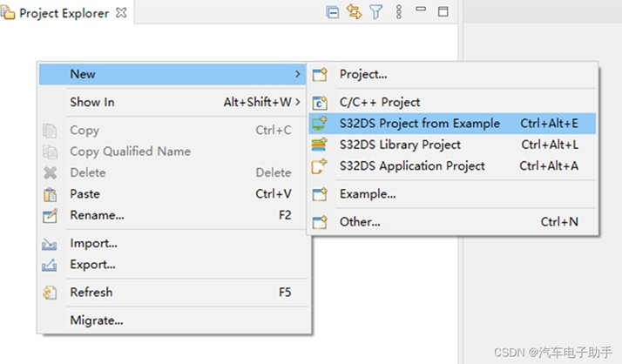Click the C/C++ Project icon
This screenshot has height=364, width=622.
(x=320, y=103)
